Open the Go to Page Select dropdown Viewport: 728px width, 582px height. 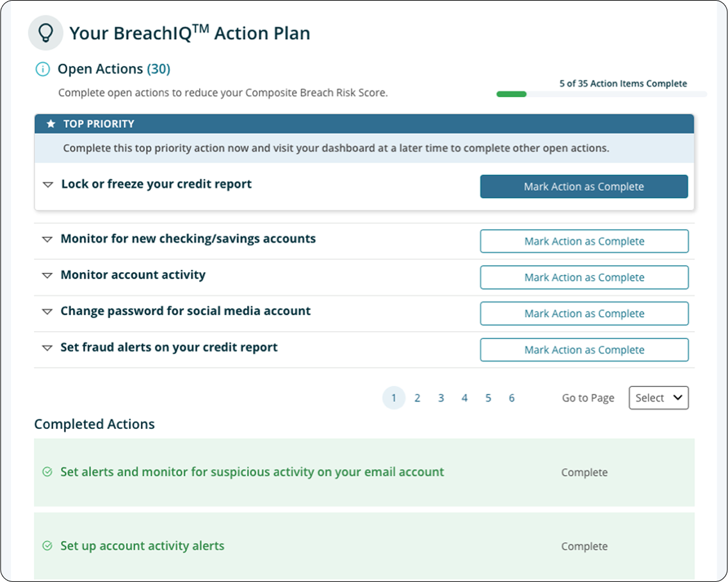(658, 398)
